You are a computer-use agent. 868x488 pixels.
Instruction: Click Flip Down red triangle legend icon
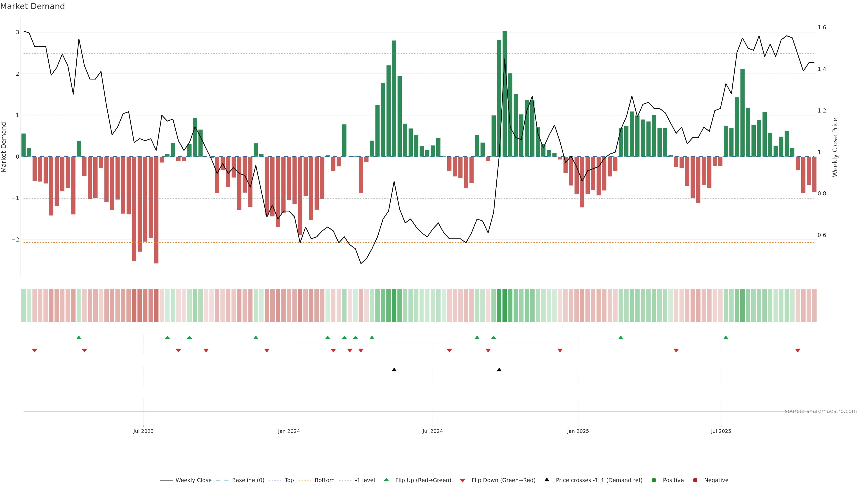tap(463, 480)
